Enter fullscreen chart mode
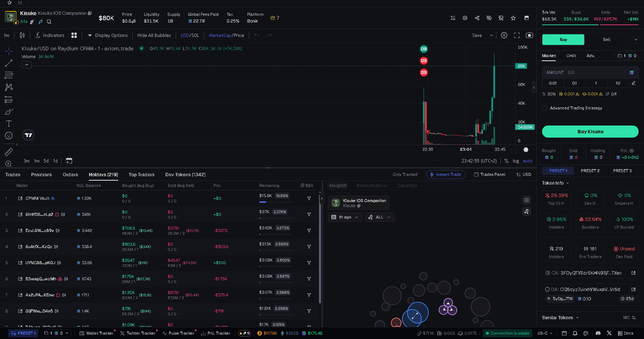 517,35
